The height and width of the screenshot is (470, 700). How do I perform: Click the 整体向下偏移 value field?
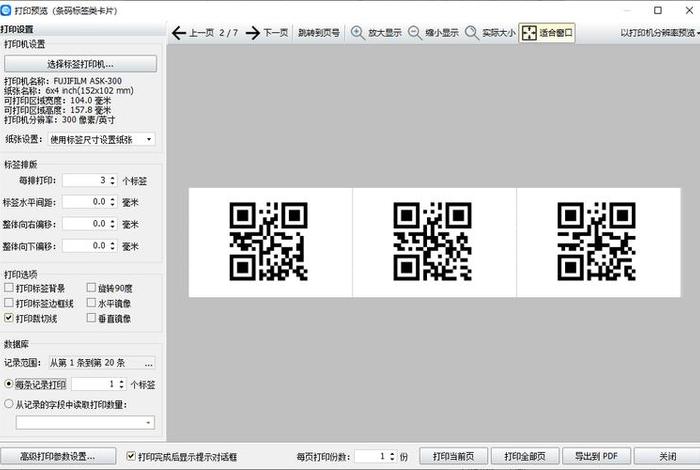(x=85, y=246)
